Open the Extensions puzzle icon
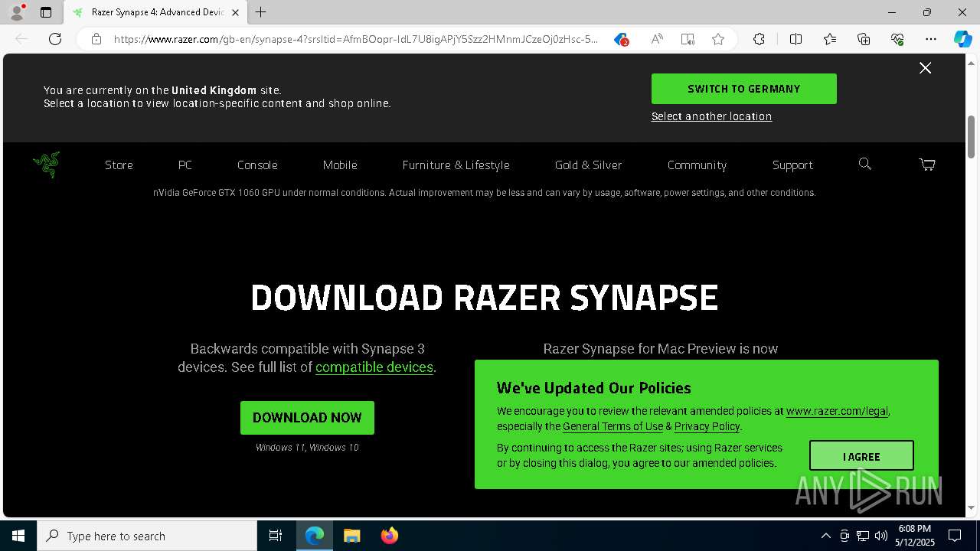This screenshot has width=980, height=551. coord(759,39)
